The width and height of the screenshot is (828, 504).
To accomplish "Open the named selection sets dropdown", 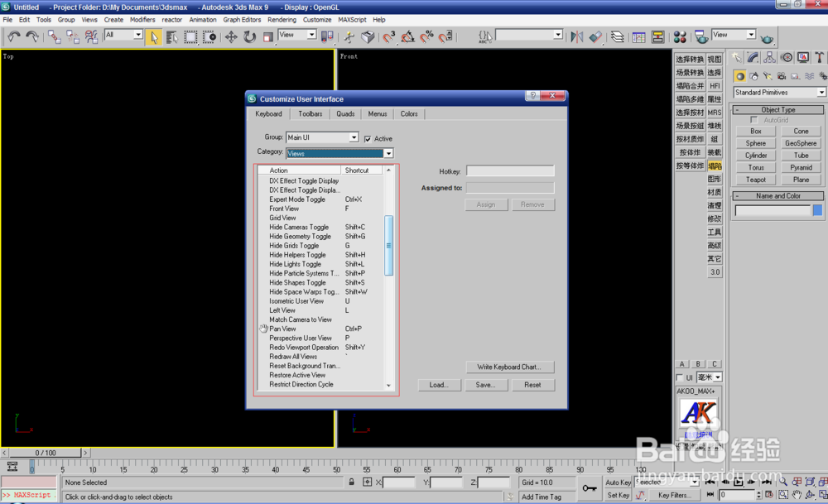I will pyautogui.click(x=529, y=35).
